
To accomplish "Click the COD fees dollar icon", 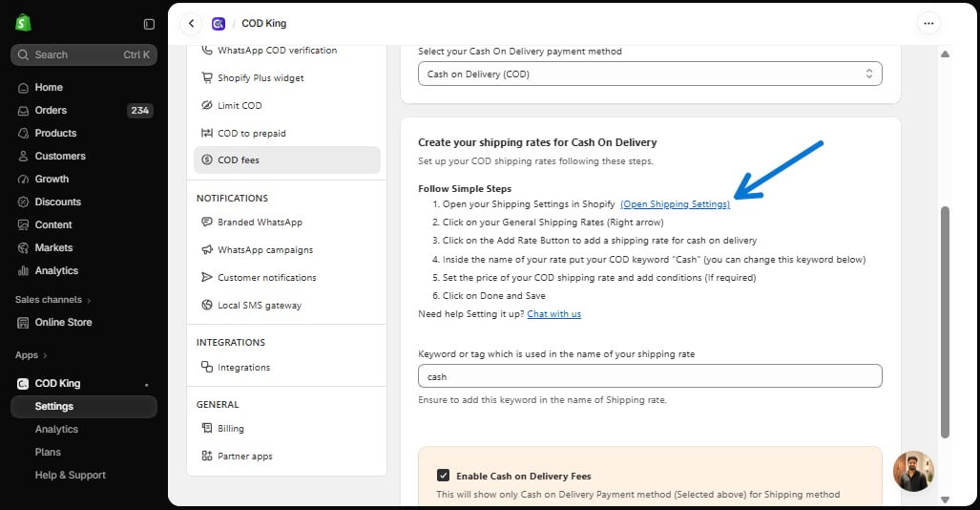I will click(207, 159).
